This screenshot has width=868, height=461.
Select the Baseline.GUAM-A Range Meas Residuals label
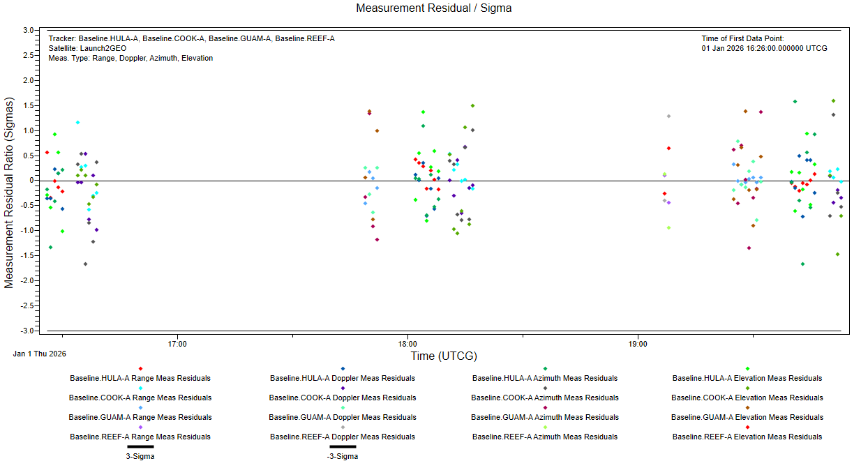point(140,417)
